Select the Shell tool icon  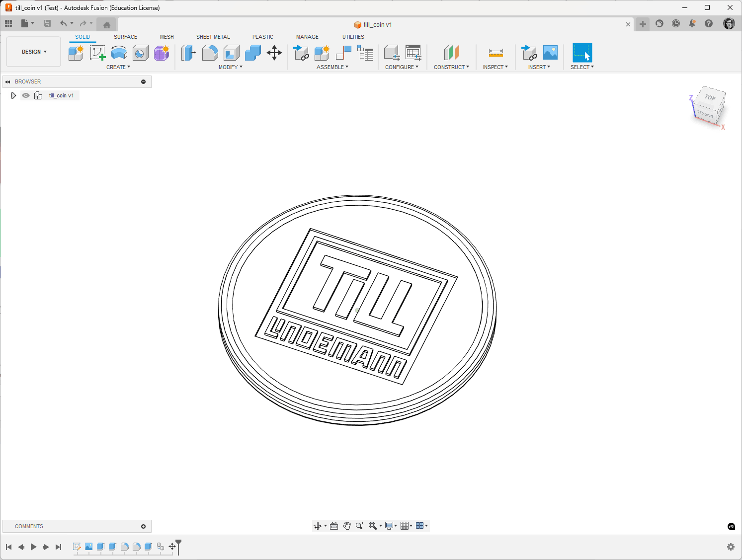coord(232,53)
